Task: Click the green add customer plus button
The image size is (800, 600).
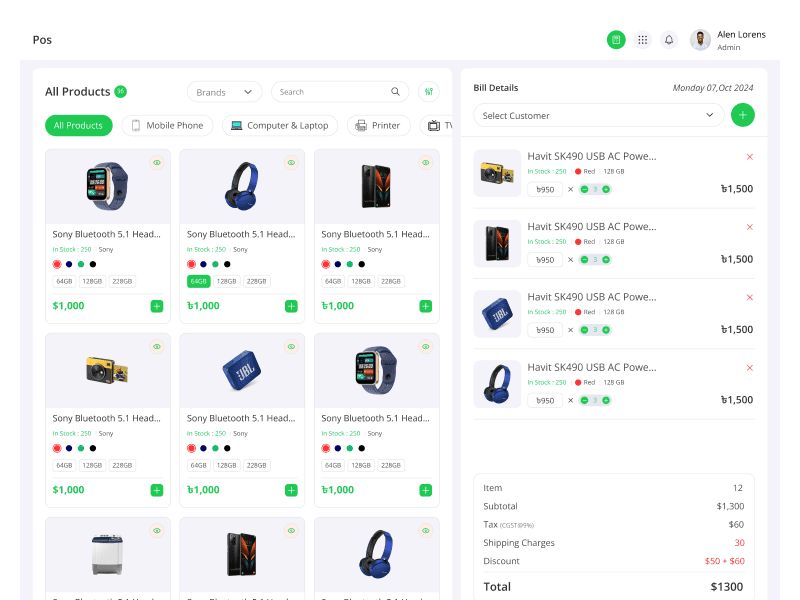Action: tap(742, 115)
